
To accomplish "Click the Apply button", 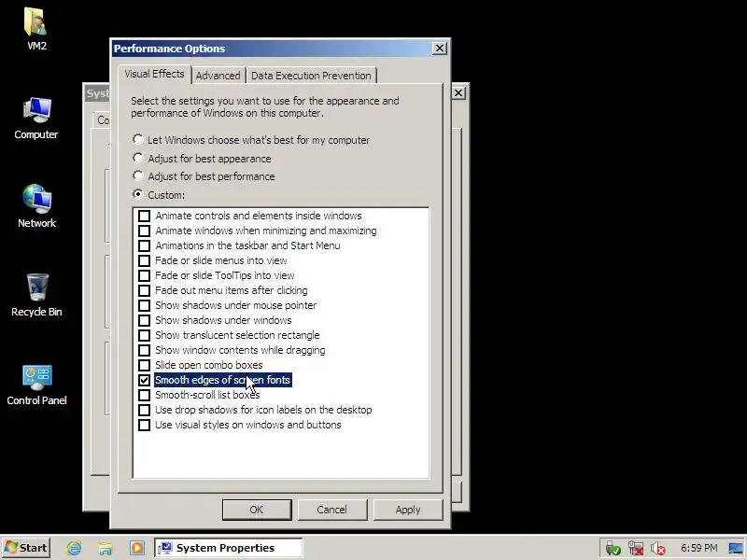I will click(x=408, y=510).
